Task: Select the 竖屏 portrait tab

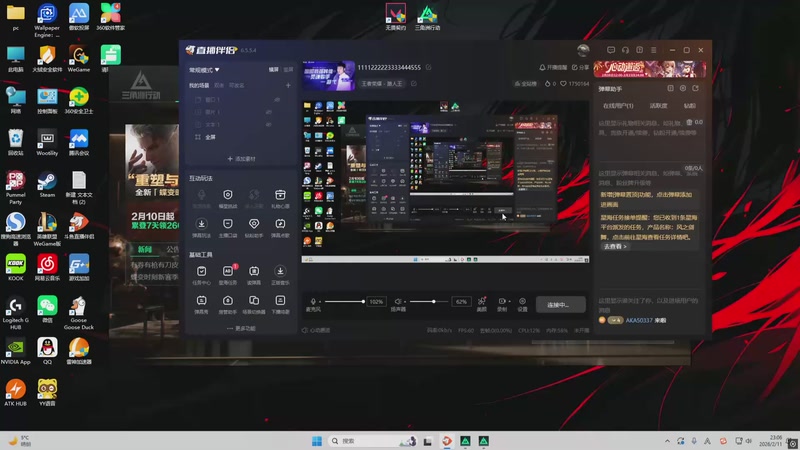Action: tap(288, 69)
